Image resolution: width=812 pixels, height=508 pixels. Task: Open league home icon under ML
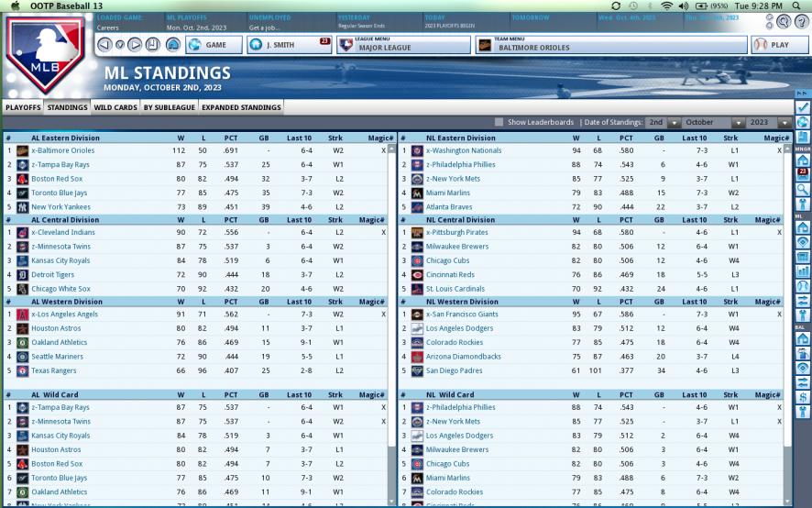point(803,227)
